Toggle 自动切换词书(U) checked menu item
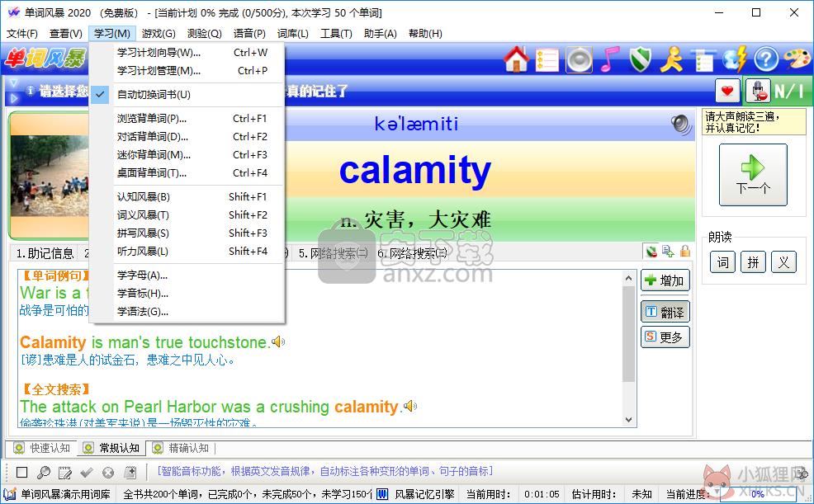 (187, 94)
